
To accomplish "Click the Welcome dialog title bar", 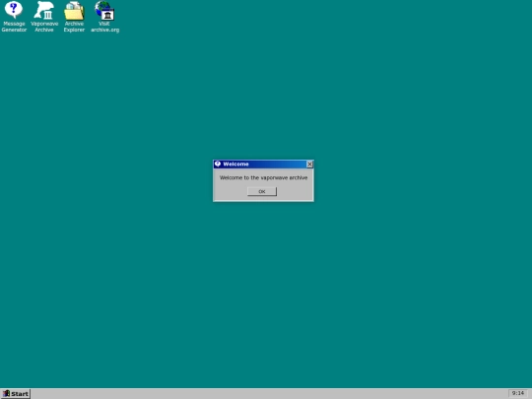I will pos(263,165).
